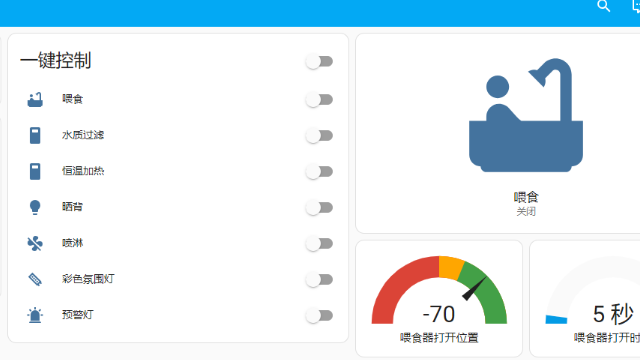Click the 晒背 light bulb icon
Screen dimensions: 640x360
pyautogui.click(x=35, y=207)
